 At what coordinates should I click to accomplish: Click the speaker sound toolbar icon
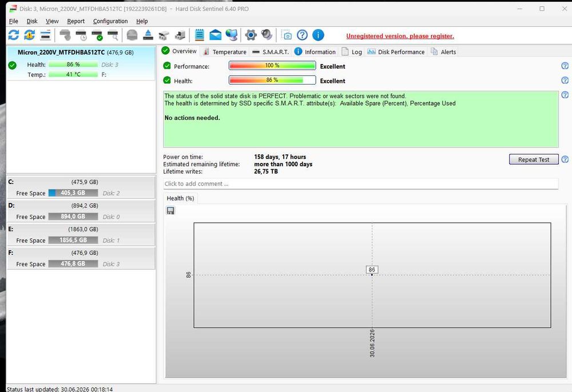(267, 35)
